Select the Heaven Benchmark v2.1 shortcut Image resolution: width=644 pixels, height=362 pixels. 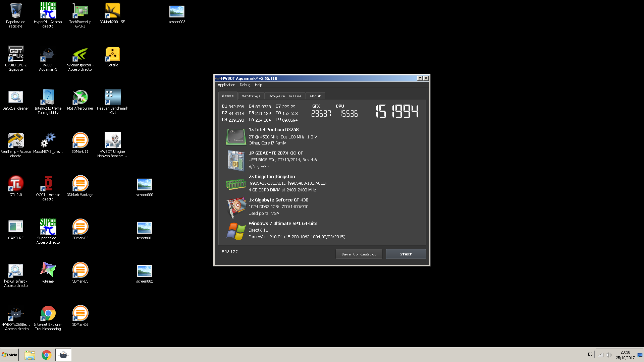(112, 102)
